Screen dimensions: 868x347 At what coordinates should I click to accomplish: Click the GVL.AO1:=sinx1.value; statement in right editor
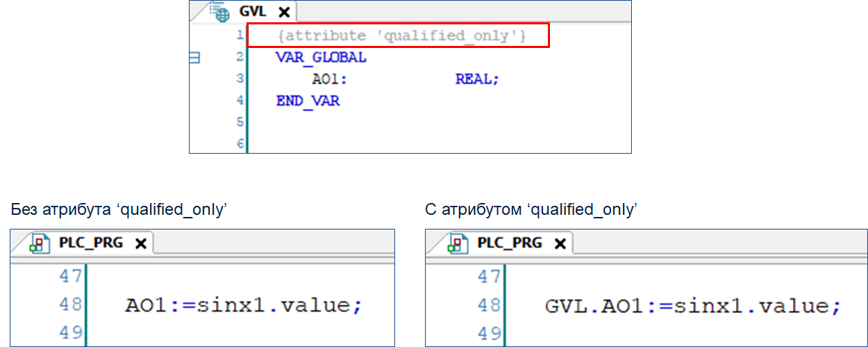coord(692,305)
